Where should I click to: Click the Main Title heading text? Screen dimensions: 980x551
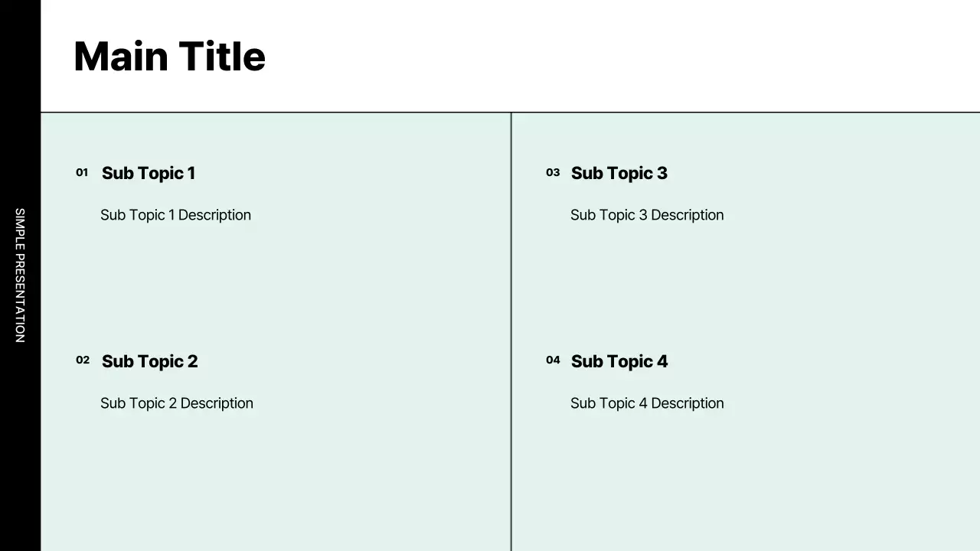click(169, 57)
